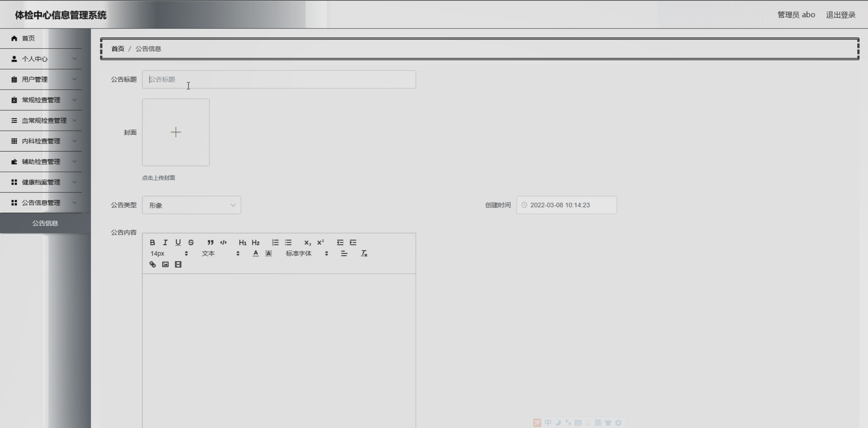Open text background color picker
The height and width of the screenshot is (428, 868).
pos(269,253)
